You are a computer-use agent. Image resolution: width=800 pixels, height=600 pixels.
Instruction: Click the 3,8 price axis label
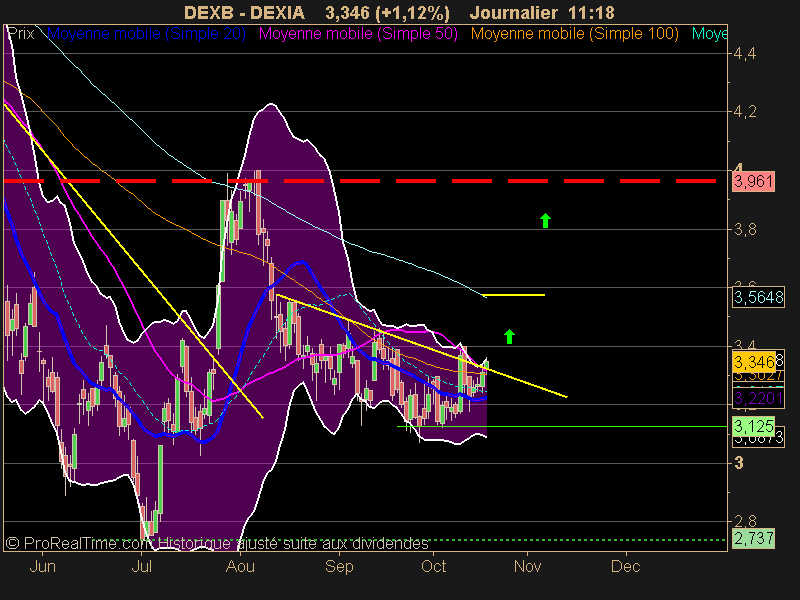pyautogui.click(x=745, y=230)
